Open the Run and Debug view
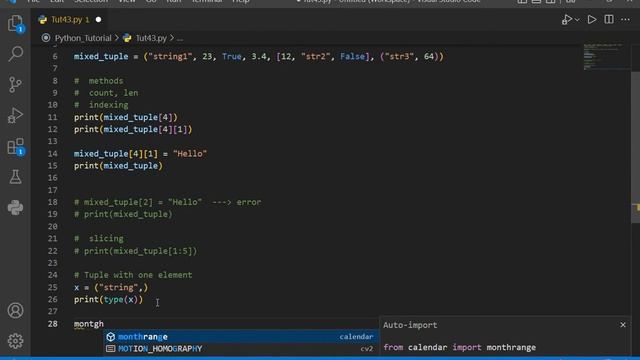The width and height of the screenshot is (640, 360). coord(16,115)
